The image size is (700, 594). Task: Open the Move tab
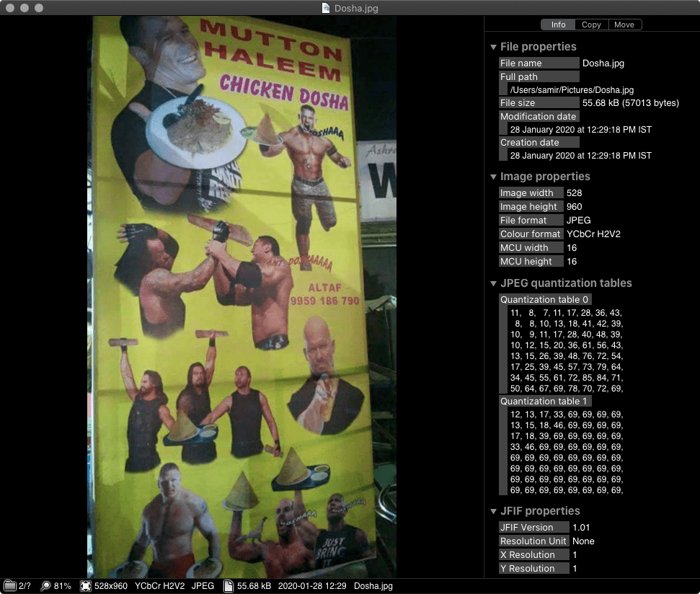(624, 25)
